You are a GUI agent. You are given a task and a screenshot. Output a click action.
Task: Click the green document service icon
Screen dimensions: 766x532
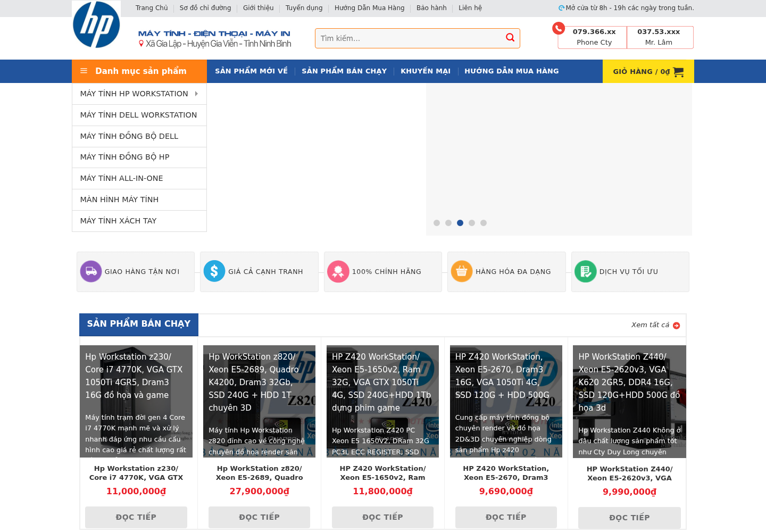coord(586,271)
